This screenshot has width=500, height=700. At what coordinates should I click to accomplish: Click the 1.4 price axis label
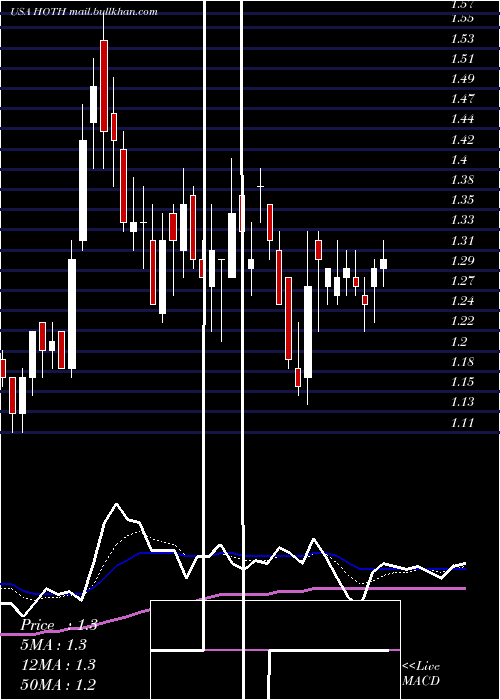459,160
